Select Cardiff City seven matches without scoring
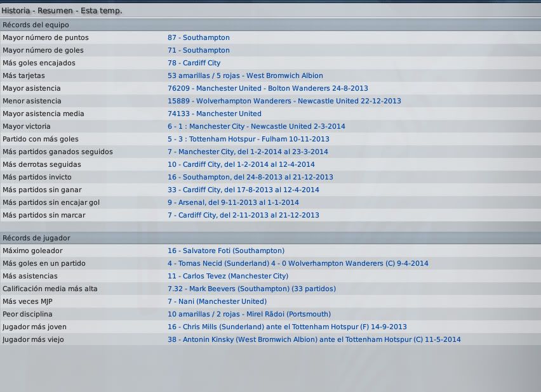Image resolution: width=541 pixels, height=392 pixels. click(243, 216)
